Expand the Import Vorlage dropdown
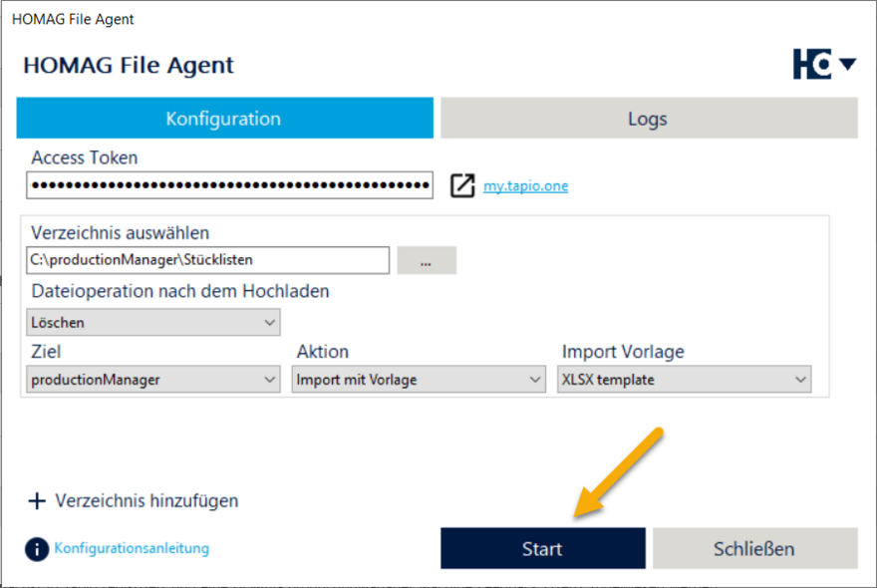The height and width of the screenshot is (588, 877). (x=684, y=379)
